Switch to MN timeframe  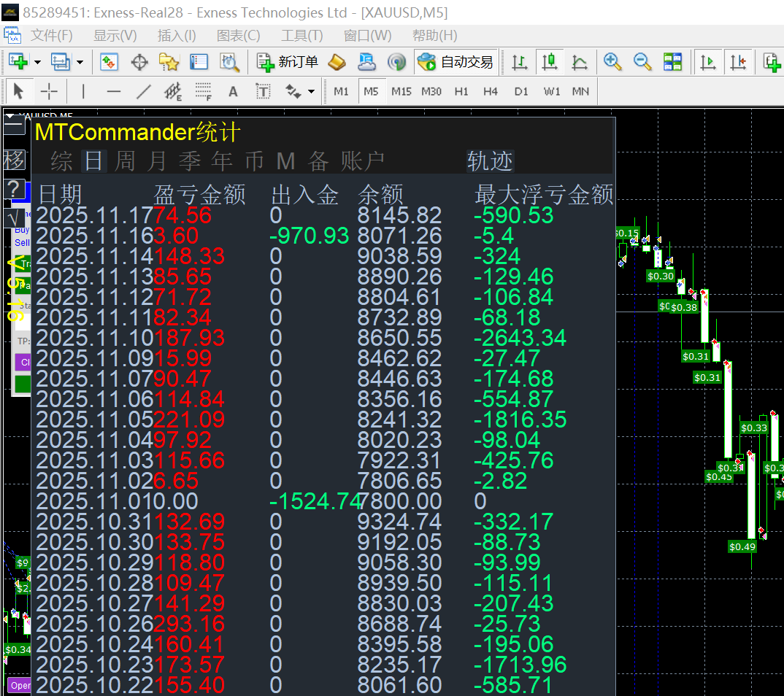(x=580, y=91)
